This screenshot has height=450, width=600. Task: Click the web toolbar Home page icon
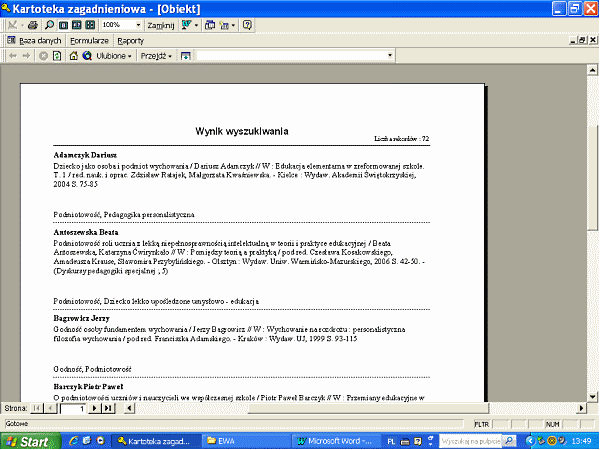[72, 56]
